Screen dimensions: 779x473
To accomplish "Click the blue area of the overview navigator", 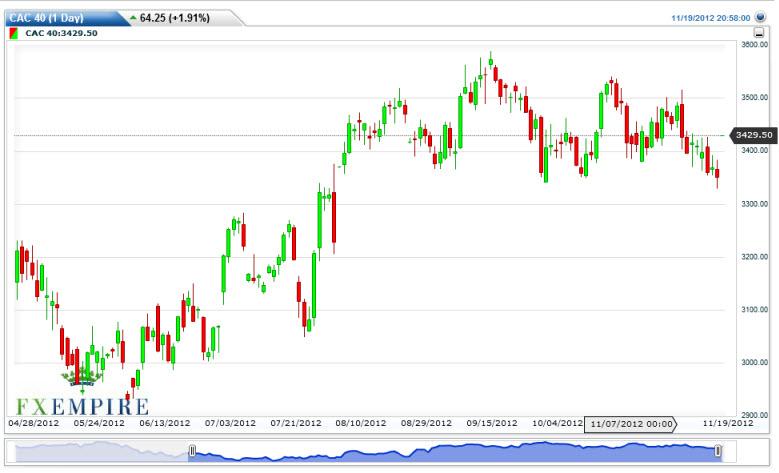I will (x=455, y=451).
